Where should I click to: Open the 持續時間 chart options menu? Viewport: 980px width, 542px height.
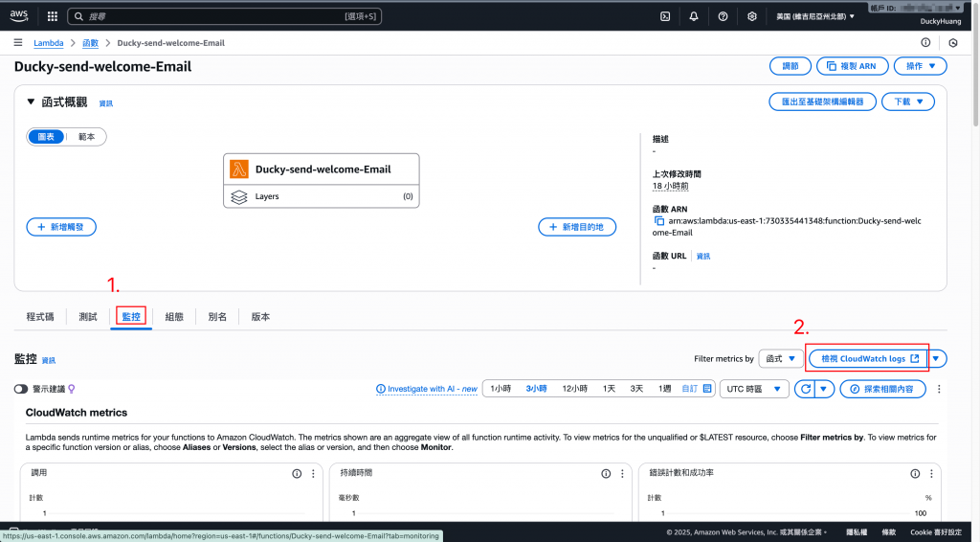click(x=622, y=474)
